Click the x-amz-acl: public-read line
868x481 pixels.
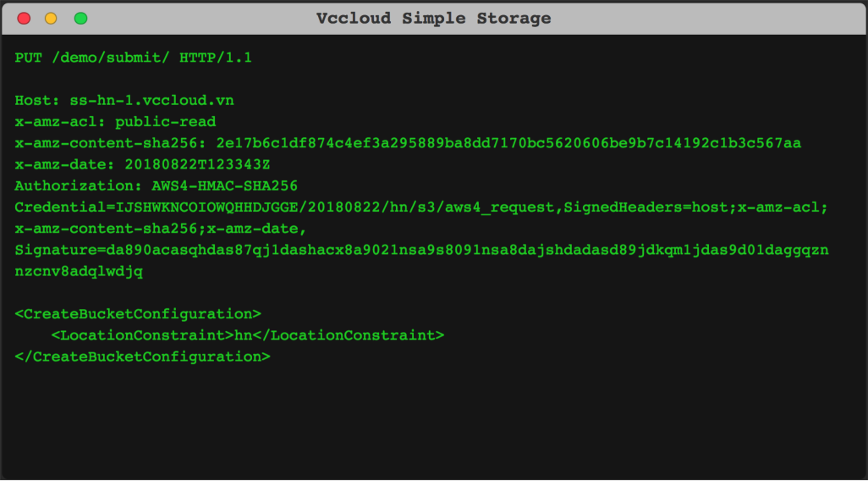[x=115, y=122]
